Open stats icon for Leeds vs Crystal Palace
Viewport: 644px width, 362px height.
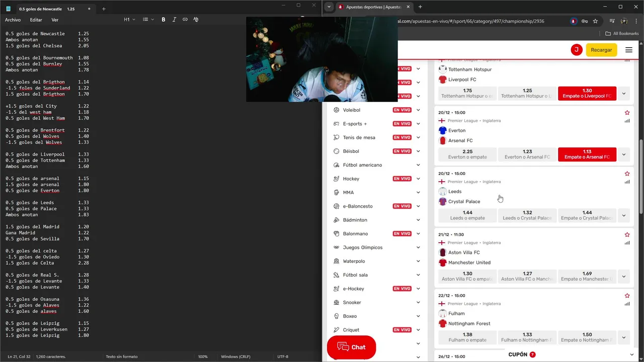click(x=627, y=182)
